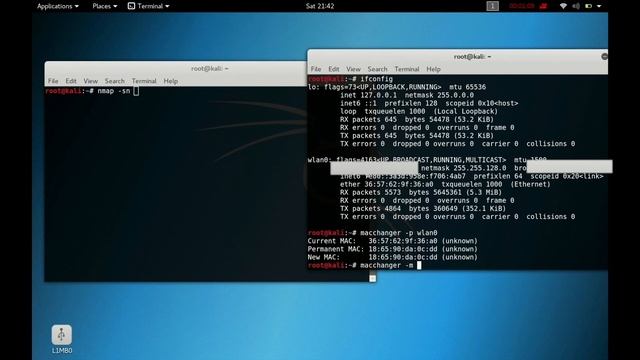This screenshot has width=640, height=360.
Task: Open View menu in right terminal window
Action: click(353, 69)
